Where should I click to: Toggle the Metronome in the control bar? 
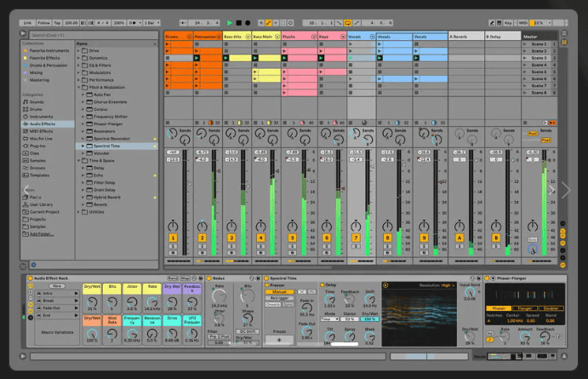[x=133, y=23]
